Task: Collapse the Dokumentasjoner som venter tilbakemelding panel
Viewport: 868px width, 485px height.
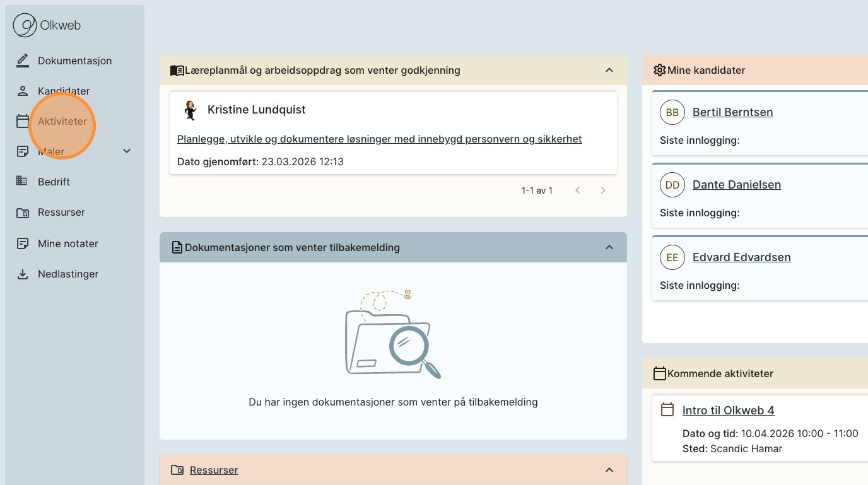Action: coord(609,247)
